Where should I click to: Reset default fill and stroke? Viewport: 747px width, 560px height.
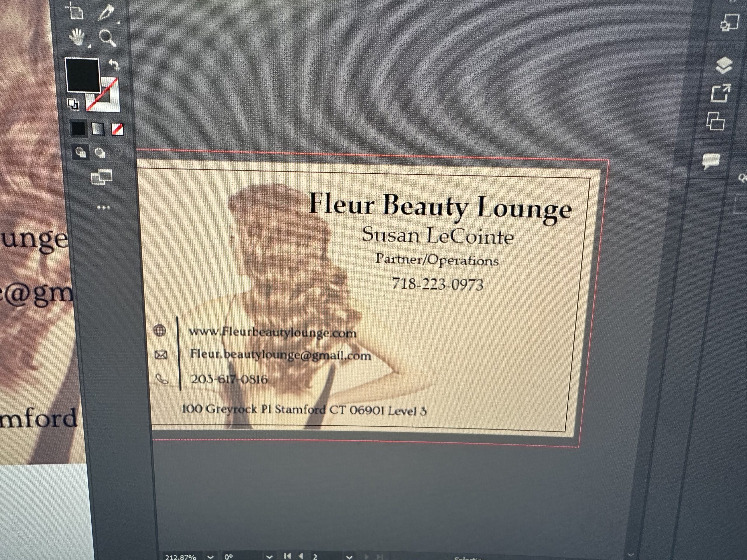coord(73,104)
